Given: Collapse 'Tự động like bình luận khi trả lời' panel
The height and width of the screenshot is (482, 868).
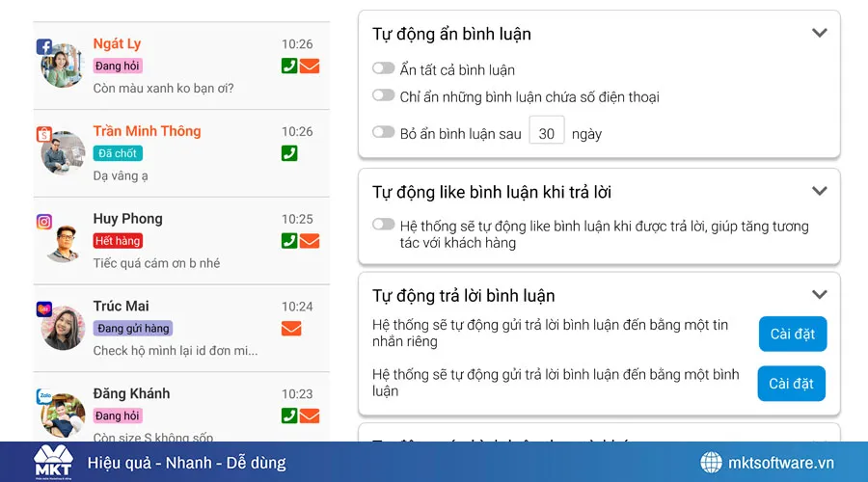Looking at the screenshot, I should point(819,191).
